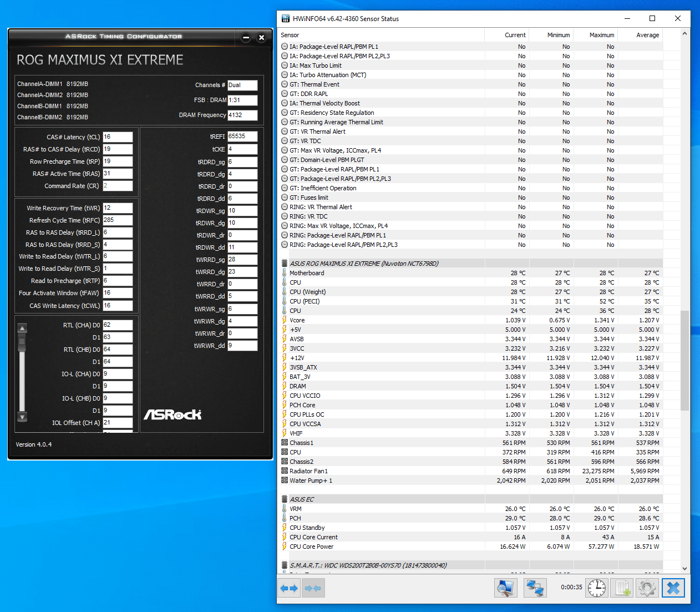Click the CAS# Latency (tCL) field
The width and height of the screenshot is (700, 612).
pos(118,137)
